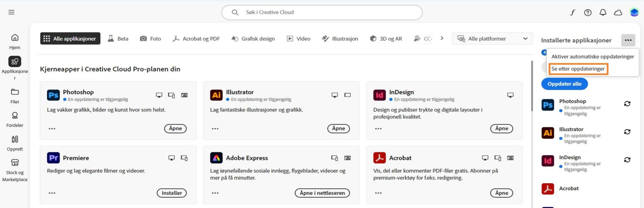Open Adobe Express card more options

[215, 193]
